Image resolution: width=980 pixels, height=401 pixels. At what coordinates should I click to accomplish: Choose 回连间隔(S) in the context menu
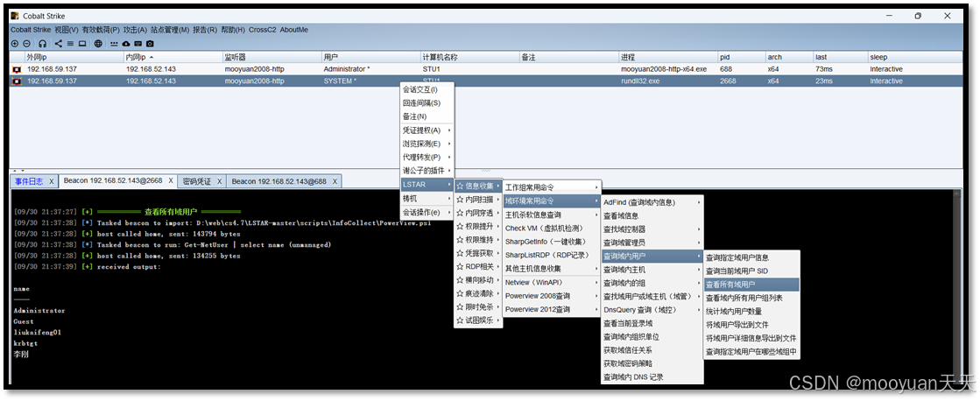(x=427, y=103)
